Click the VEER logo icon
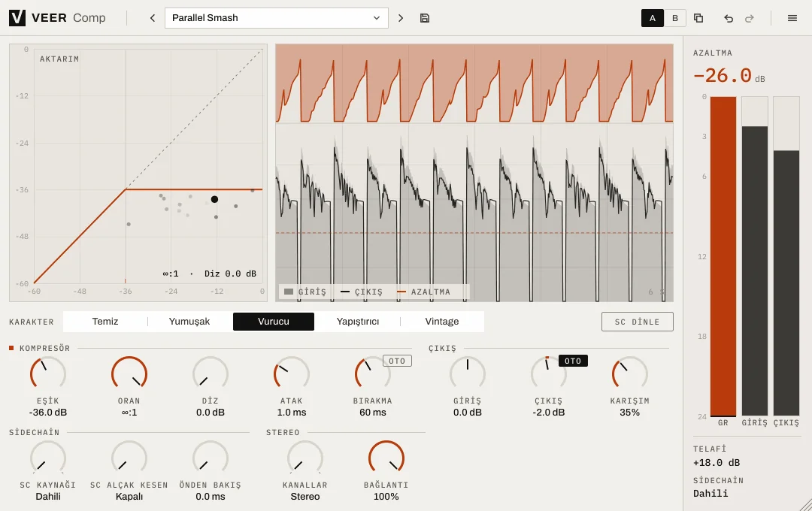Image resolution: width=812 pixels, height=511 pixels. pos(17,17)
